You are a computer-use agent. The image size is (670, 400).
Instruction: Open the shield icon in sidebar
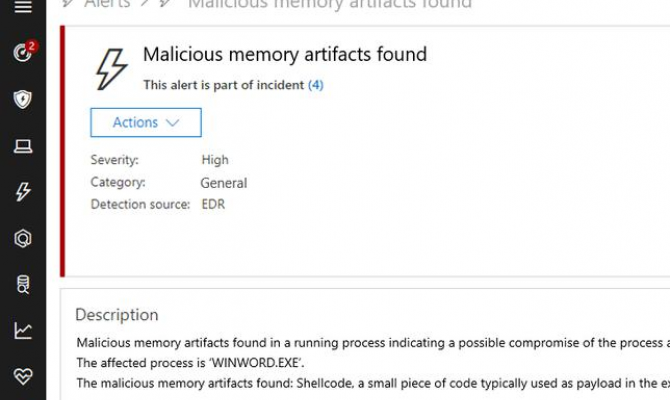point(22,99)
